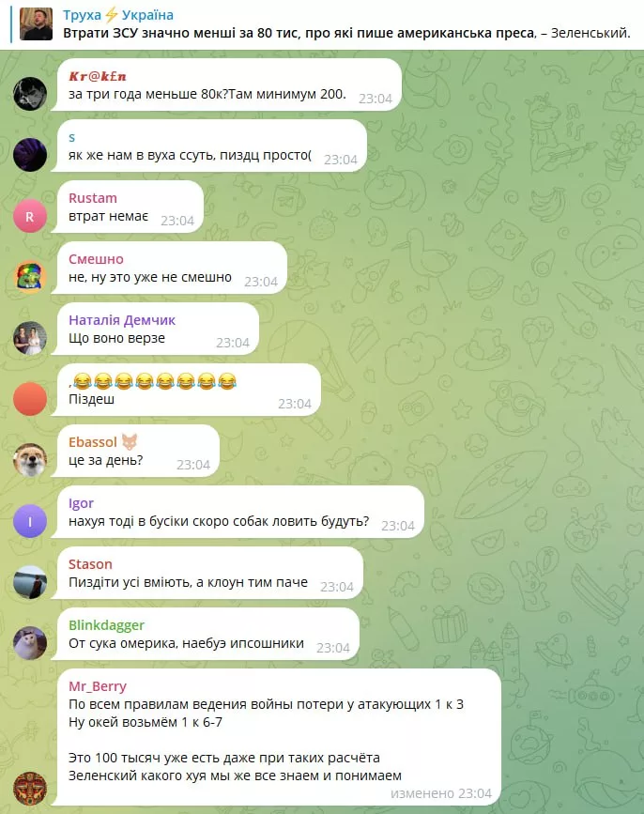The image size is (644, 814).
Task: Open Kr@k£n's profile avatar
Action: (x=30, y=94)
